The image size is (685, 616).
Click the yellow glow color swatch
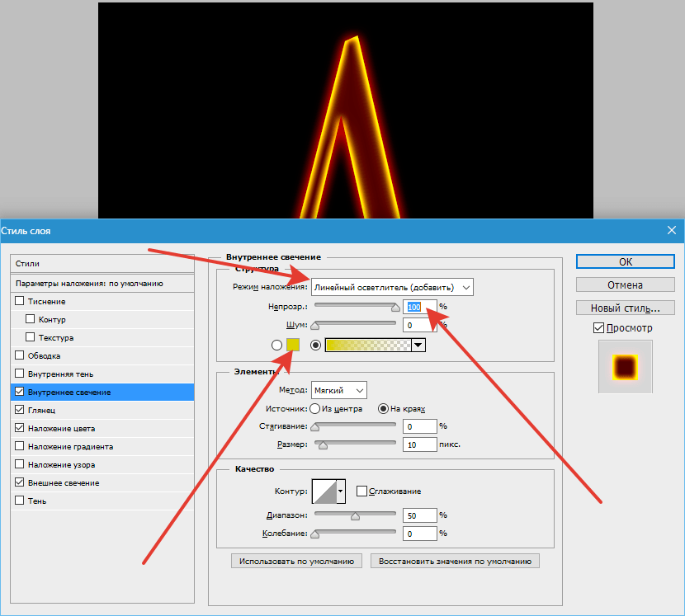pyautogui.click(x=293, y=346)
